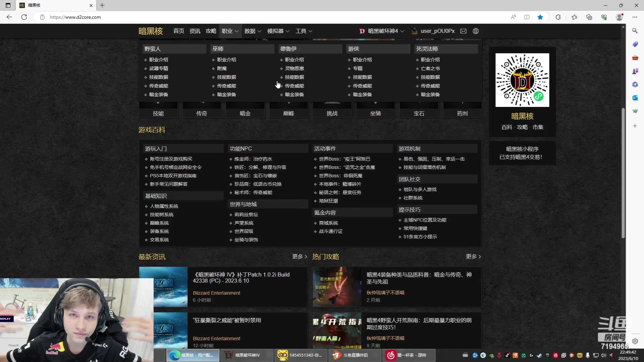Click the sidebar search icon
This screenshot has height=362, width=644.
635,31
